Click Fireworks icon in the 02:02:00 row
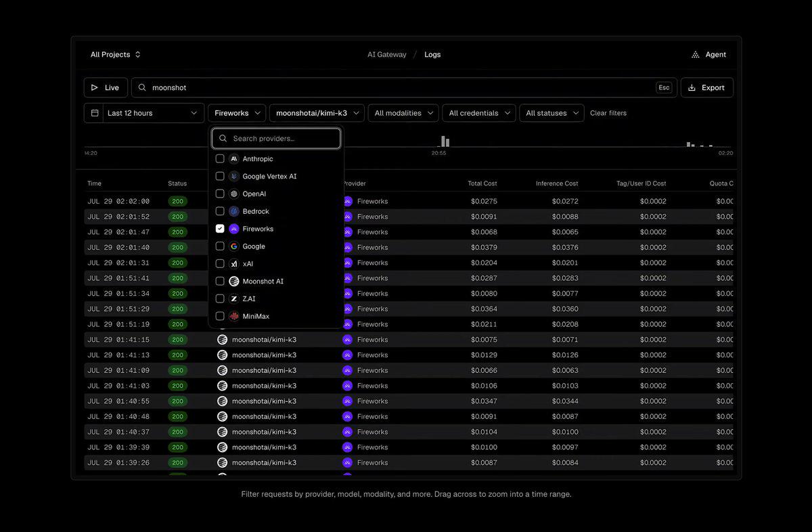The height and width of the screenshot is (532, 812). (348, 201)
